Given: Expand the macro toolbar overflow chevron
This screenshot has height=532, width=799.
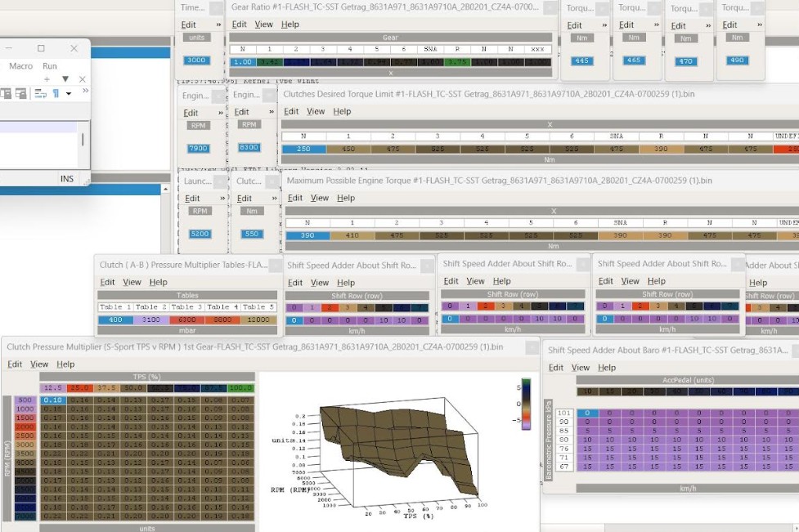Looking at the screenshot, I should pos(86,90).
